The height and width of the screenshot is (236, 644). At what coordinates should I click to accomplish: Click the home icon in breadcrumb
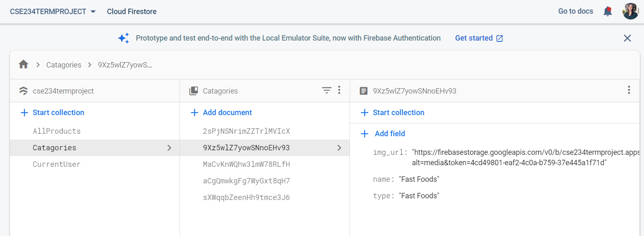[24, 65]
